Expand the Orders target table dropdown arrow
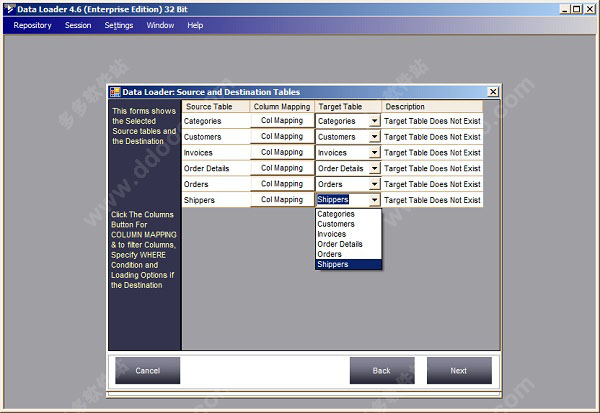Screen dimensions: 600x413 pyautogui.click(x=375, y=184)
